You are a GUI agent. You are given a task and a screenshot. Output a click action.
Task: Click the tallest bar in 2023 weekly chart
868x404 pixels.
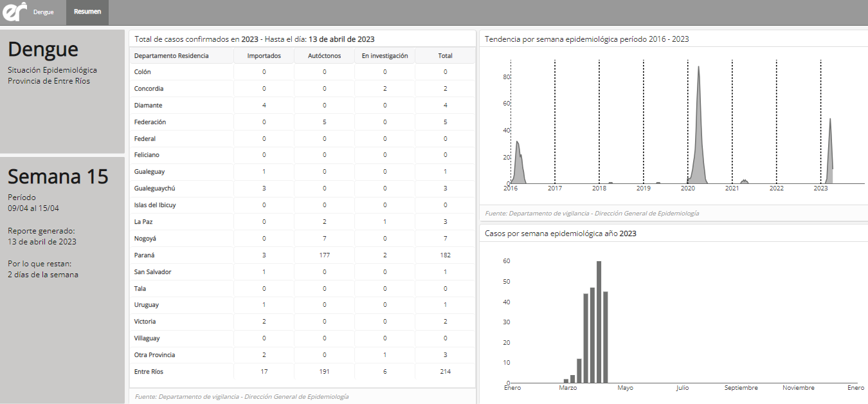(599, 322)
